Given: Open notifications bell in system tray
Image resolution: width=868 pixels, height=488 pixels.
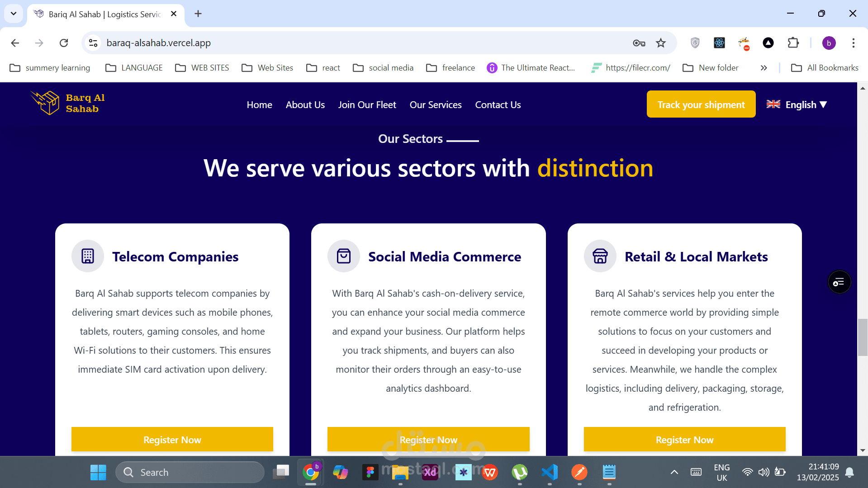Looking at the screenshot, I should [x=849, y=472].
